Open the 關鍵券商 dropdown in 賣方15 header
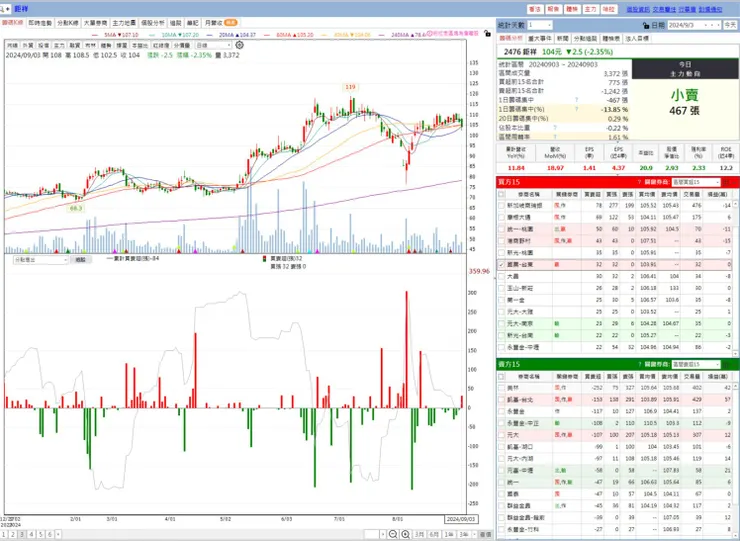The width and height of the screenshot is (740, 541). (696, 364)
